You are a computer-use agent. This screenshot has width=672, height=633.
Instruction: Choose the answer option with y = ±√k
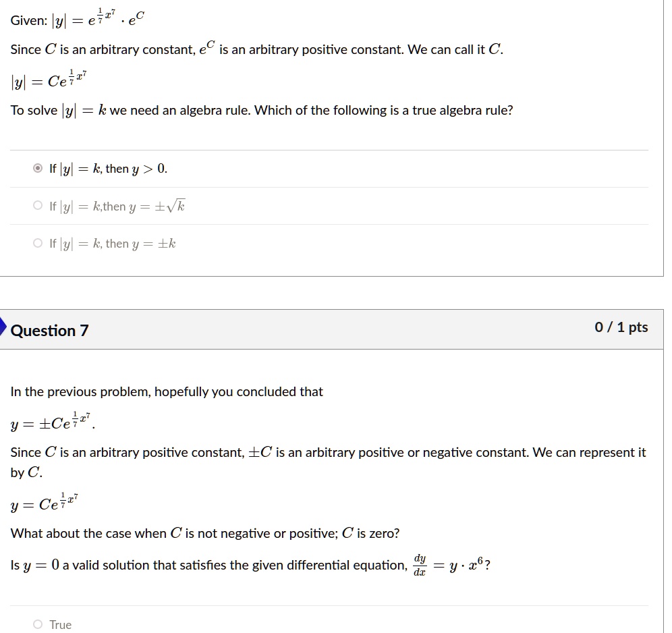pos(38,206)
